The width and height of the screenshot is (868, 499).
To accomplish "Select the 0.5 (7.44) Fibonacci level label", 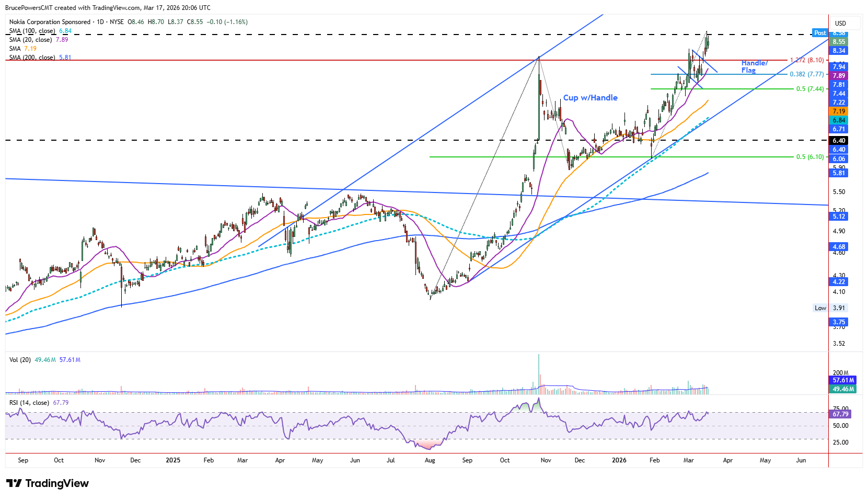I will pos(810,89).
